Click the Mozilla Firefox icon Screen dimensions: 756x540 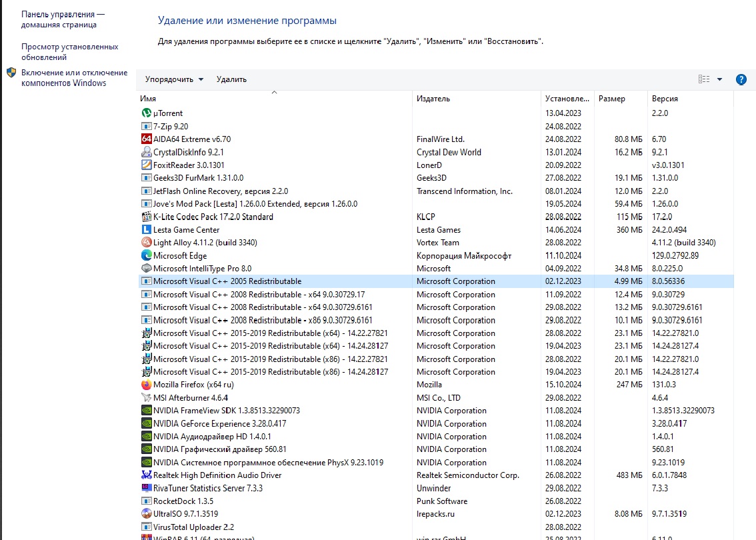[x=147, y=385]
